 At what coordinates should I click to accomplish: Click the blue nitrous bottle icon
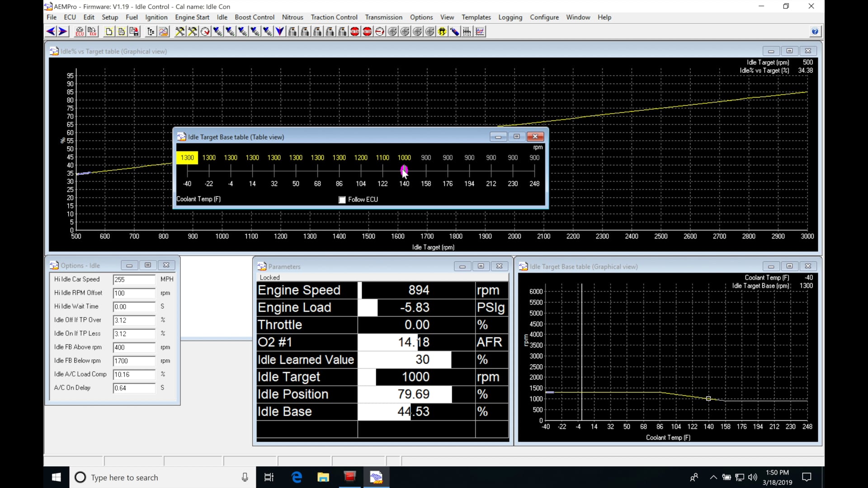point(455,31)
